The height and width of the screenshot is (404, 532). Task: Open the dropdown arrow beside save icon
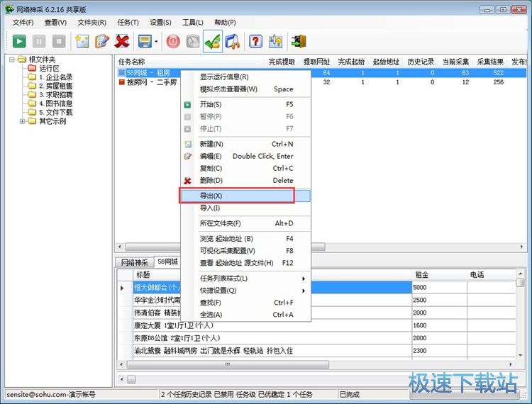pos(156,42)
